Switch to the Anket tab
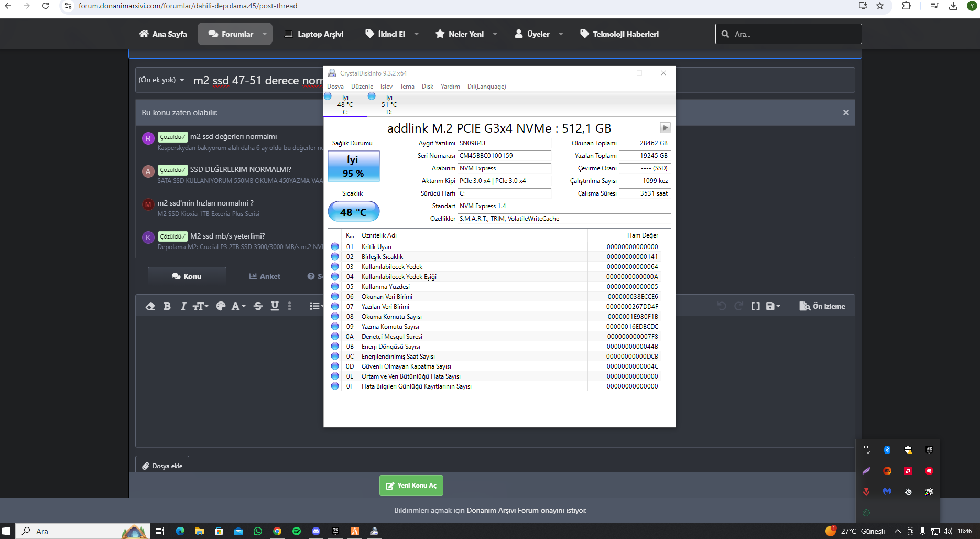 [x=265, y=276]
